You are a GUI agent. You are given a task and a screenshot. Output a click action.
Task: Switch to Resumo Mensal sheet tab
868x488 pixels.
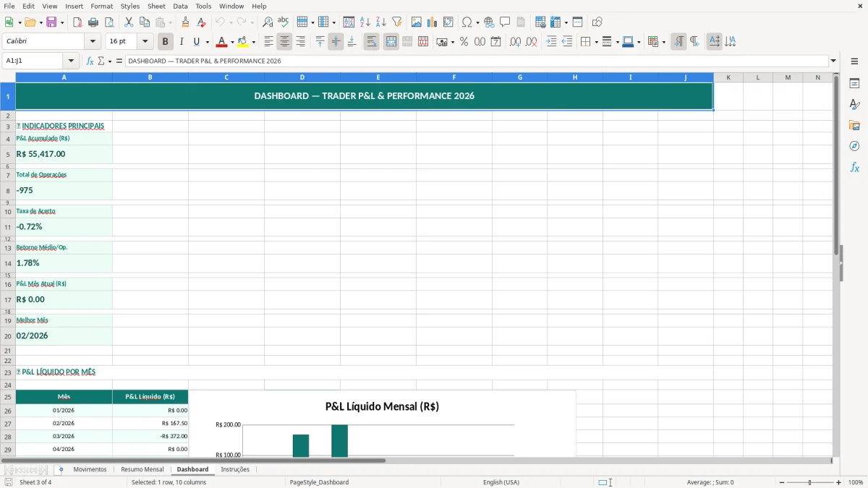pyautogui.click(x=142, y=470)
